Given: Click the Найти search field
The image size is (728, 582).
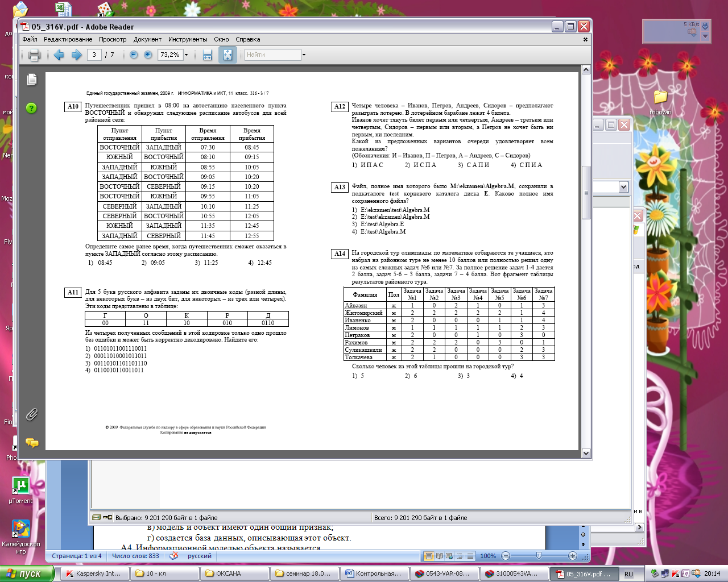Looking at the screenshot, I should (272, 55).
